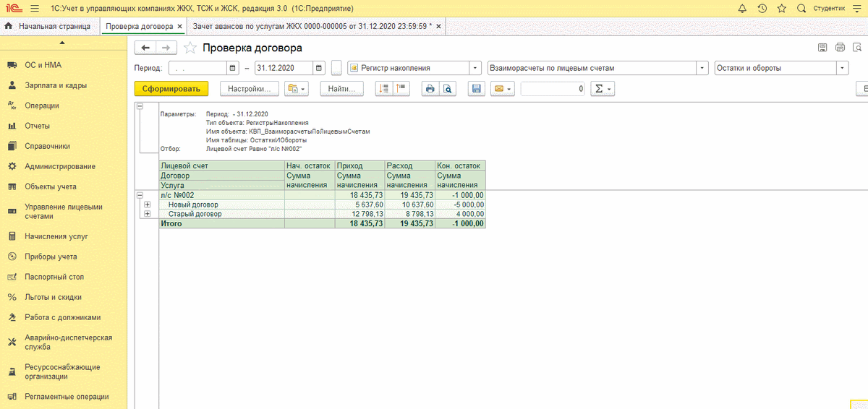Open the Регистр накопления dropdown
The image size is (868, 409).
click(476, 68)
